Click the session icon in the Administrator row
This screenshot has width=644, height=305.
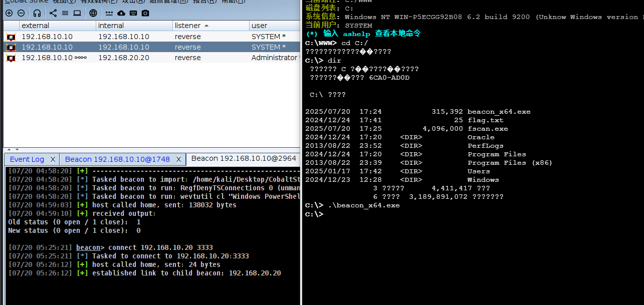point(11,58)
